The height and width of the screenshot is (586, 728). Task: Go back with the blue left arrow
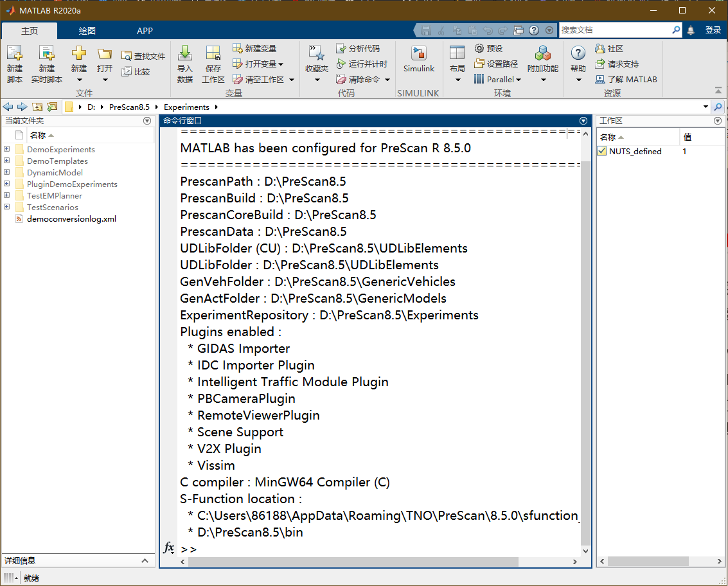[x=8, y=107]
